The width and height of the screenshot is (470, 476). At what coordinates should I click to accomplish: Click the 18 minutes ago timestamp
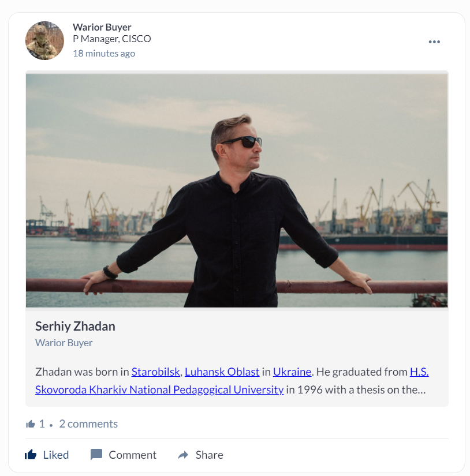click(104, 54)
